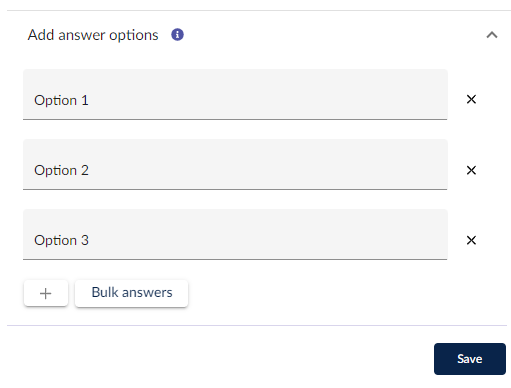Click the blue circled 'i' information icon
The height and width of the screenshot is (388, 511).
click(177, 35)
